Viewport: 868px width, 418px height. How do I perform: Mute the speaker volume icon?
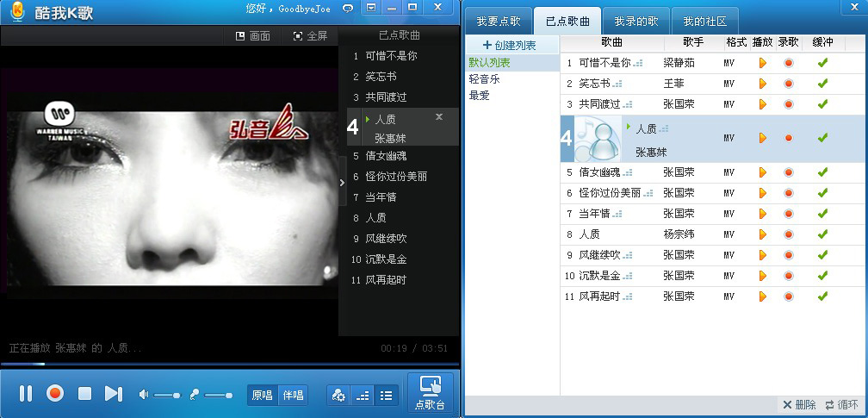[143, 394]
